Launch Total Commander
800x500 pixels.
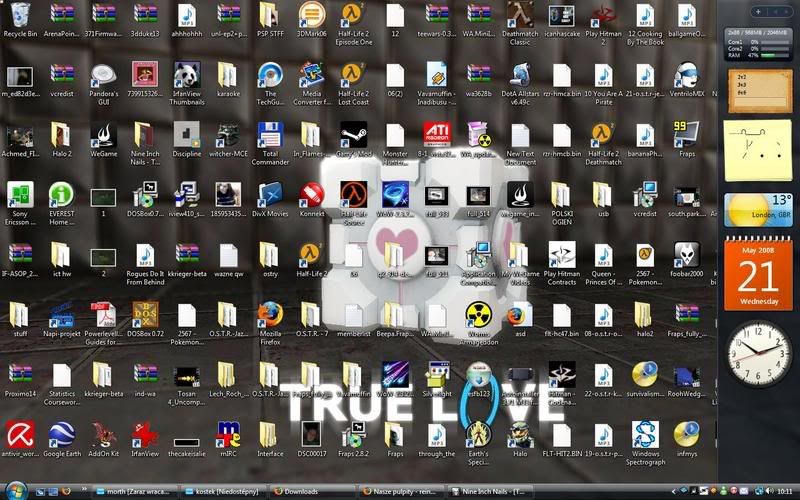coord(270,134)
